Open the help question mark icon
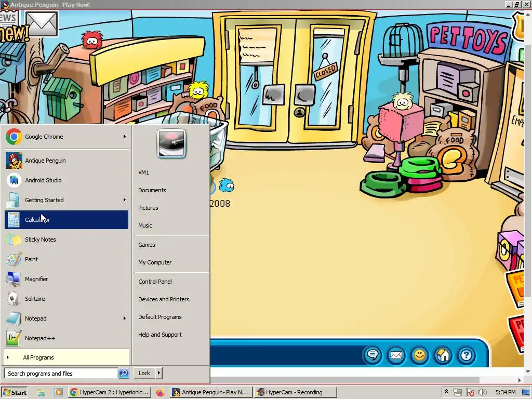This screenshot has height=399, width=532. (466, 355)
